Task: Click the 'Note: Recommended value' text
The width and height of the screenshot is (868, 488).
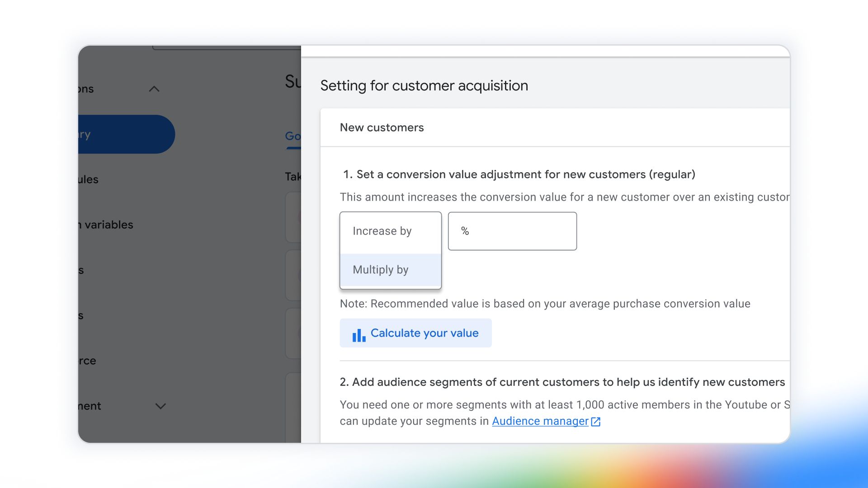Action: click(545, 304)
